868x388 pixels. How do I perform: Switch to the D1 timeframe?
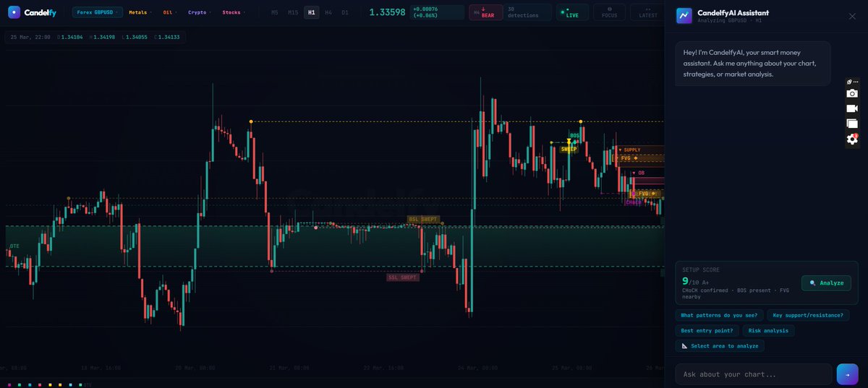[x=345, y=12]
